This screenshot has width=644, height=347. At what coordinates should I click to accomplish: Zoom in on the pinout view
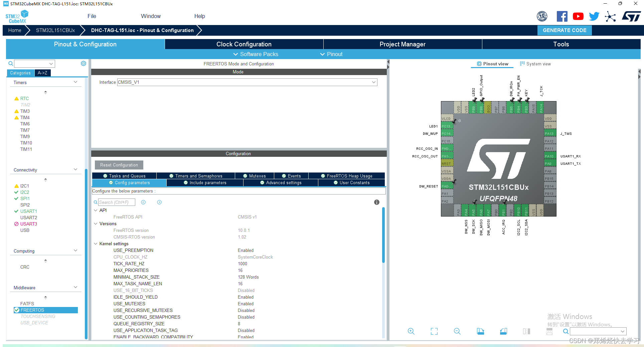411,331
